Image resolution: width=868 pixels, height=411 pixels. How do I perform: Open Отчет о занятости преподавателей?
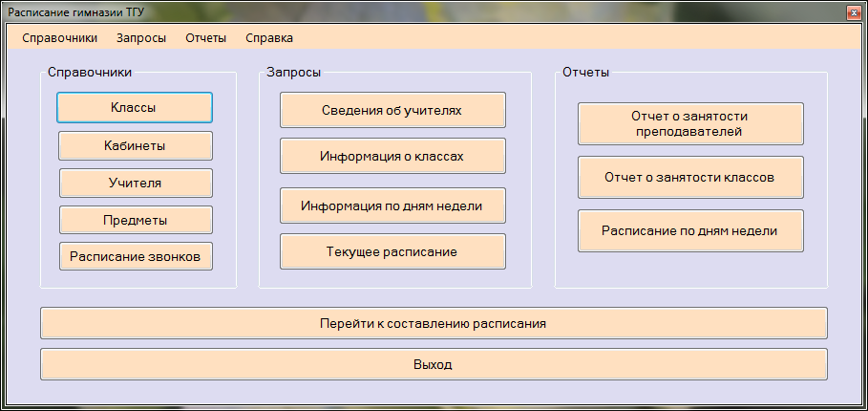click(690, 124)
